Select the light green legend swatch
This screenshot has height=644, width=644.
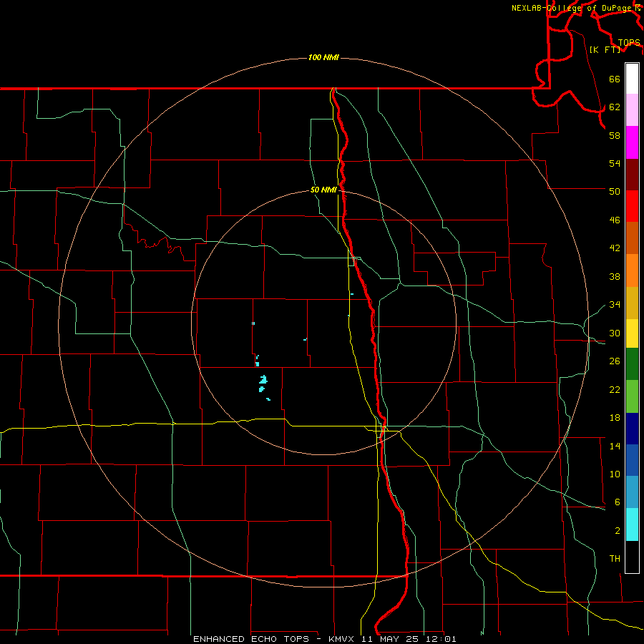pyautogui.click(x=632, y=396)
